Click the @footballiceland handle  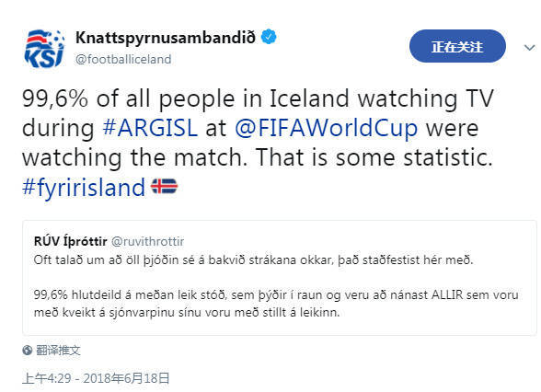pyautogui.click(x=123, y=59)
